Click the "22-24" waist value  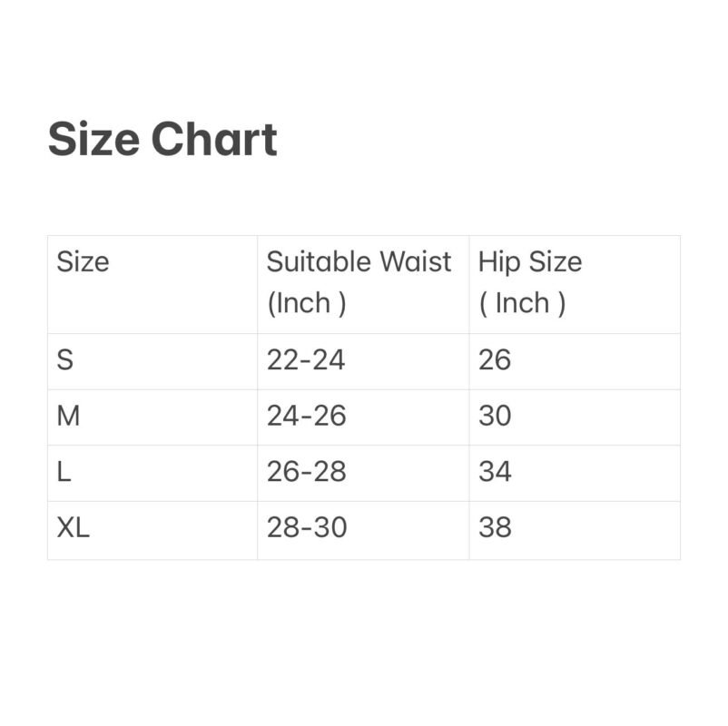(306, 360)
